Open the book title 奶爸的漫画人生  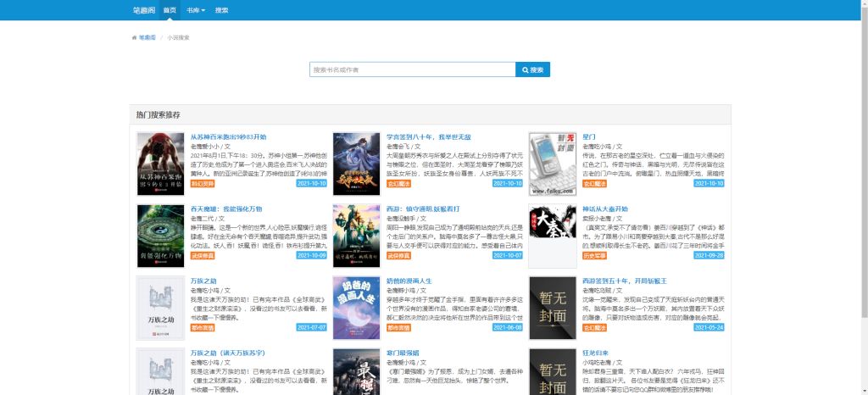point(409,281)
